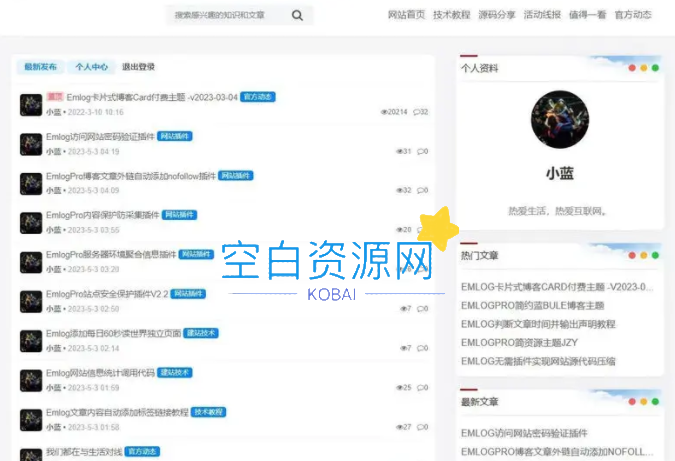The height and width of the screenshot is (461, 675).
Task: Open 网站首页 in the top navigation
Action: tap(406, 15)
